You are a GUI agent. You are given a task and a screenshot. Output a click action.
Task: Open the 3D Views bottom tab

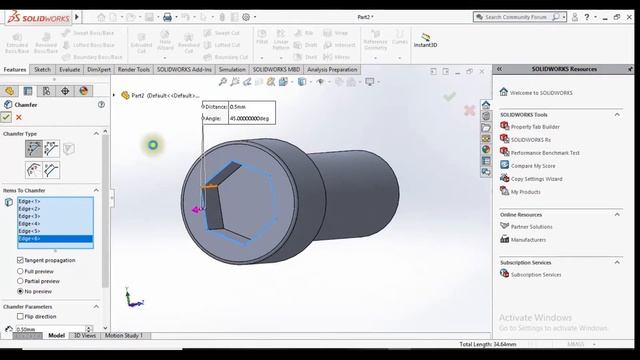84,336
